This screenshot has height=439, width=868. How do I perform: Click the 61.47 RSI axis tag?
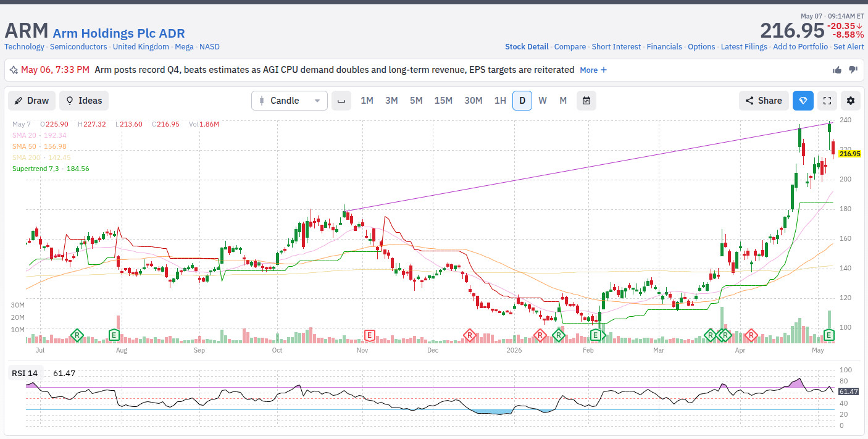click(849, 391)
